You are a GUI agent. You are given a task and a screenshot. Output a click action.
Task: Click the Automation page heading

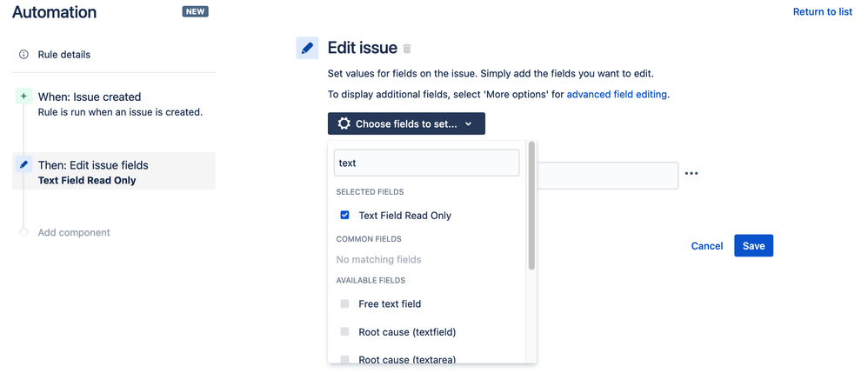[54, 12]
